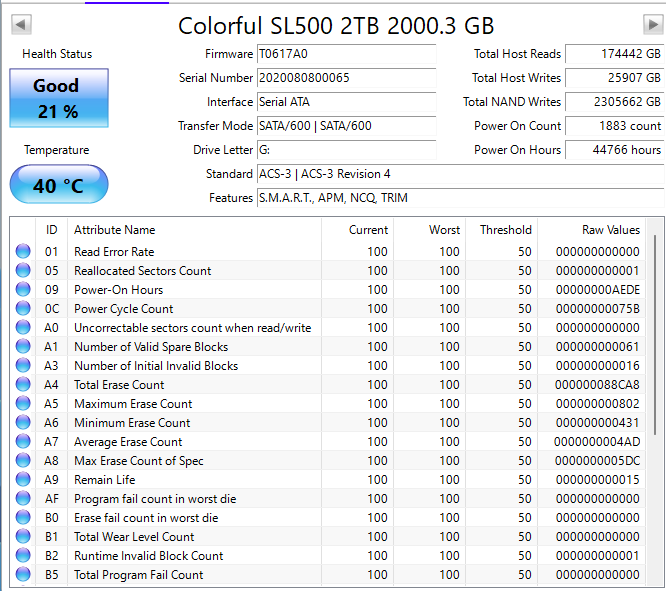Select the Total Wear Level Count row name
This screenshot has height=591, width=666.
pyautogui.click(x=134, y=537)
